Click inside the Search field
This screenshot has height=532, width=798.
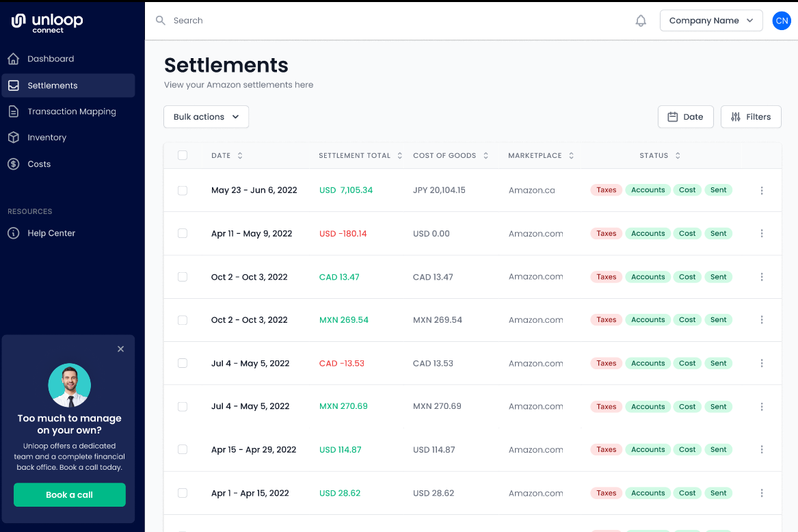click(x=189, y=21)
